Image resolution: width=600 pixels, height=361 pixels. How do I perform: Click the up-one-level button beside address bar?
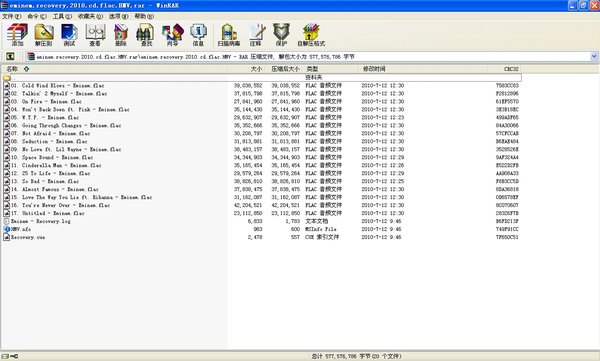coord(10,57)
